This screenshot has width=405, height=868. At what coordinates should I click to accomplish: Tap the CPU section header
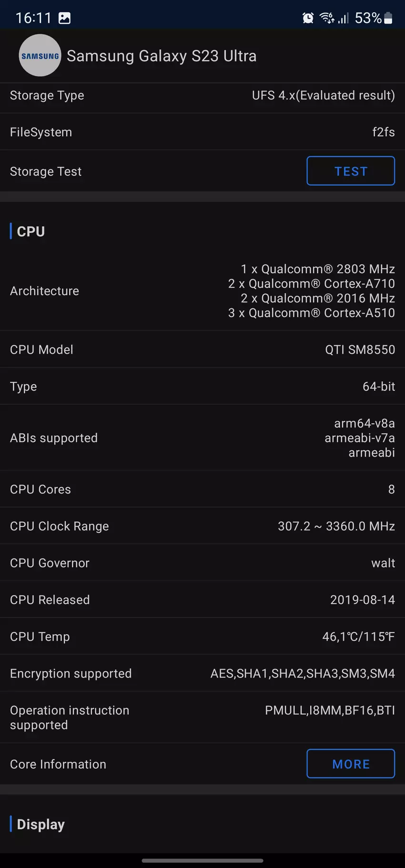(x=31, y=231)
